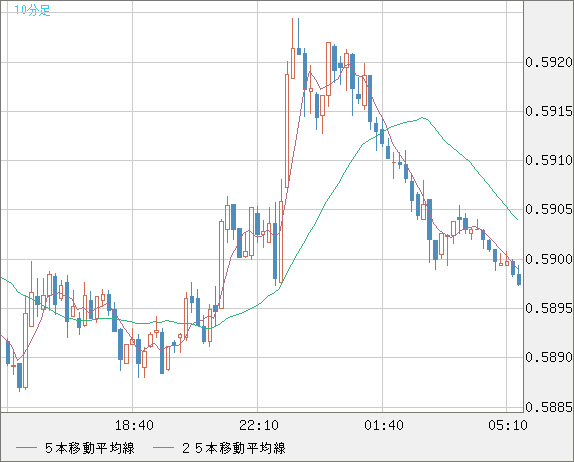Click the last blue candlestick on the chart
The height and width of the screenshot is (462, 574).
click(519, 277)
